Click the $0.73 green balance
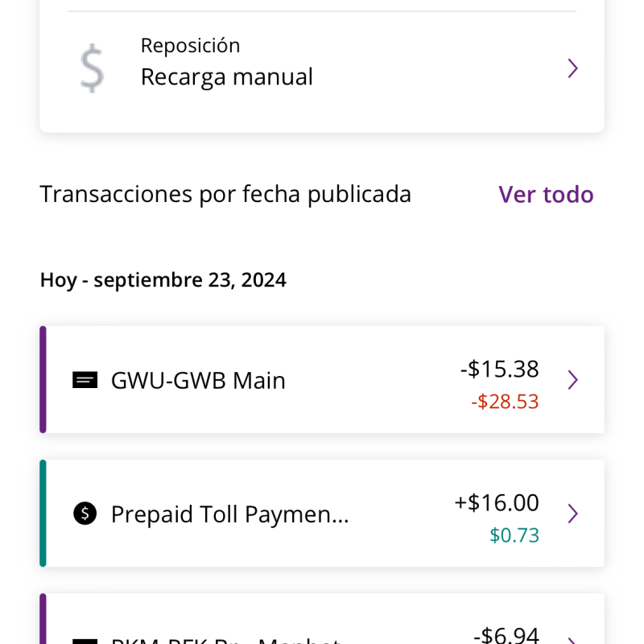The image size is (644, 644). coord(514,535)
